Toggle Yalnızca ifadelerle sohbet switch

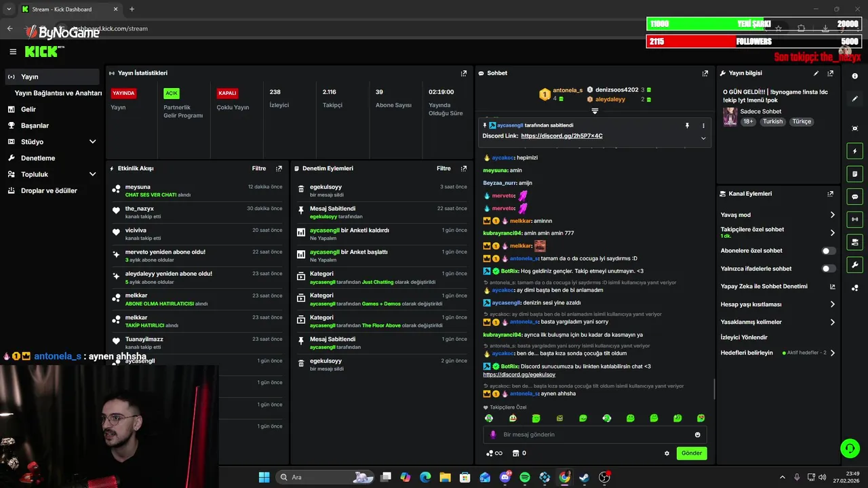[x=829, y=268]
